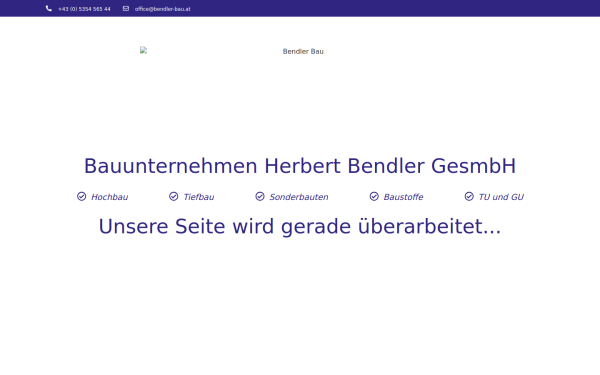
Task: Click the checkmark icon beside Hochbau
Action: [x=82, y=196]
